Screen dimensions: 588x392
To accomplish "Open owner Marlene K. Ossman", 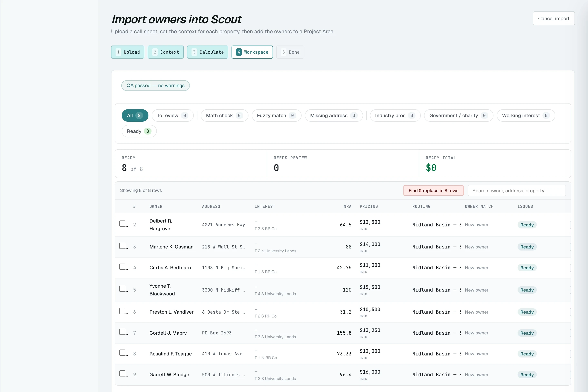I will pos(171,247).
